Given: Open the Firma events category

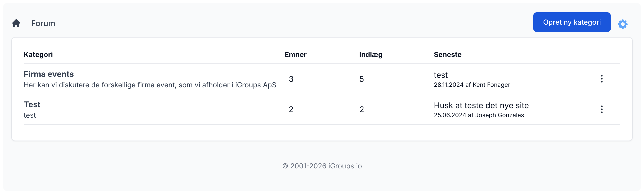Looking at the screenshot, I should coord(49,74).
